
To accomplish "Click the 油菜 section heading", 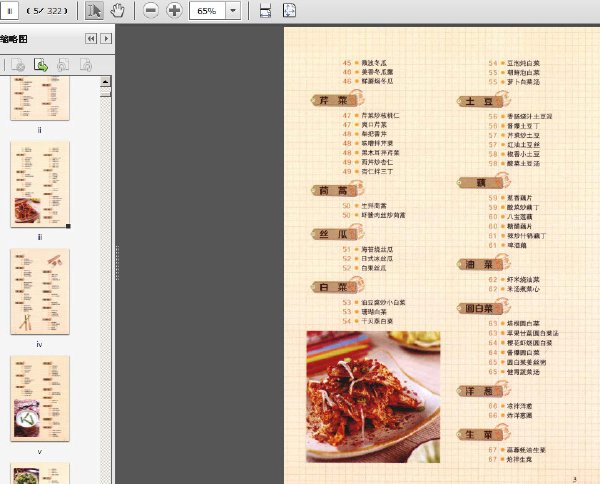I will pos(479,264).
